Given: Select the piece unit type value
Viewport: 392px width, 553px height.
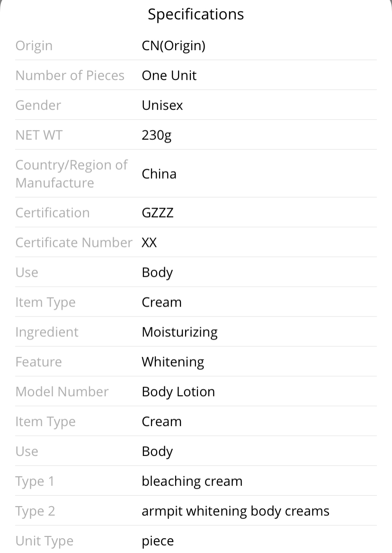Looking at the screenshot, I should pyautogui.click(x=158, y=542).
